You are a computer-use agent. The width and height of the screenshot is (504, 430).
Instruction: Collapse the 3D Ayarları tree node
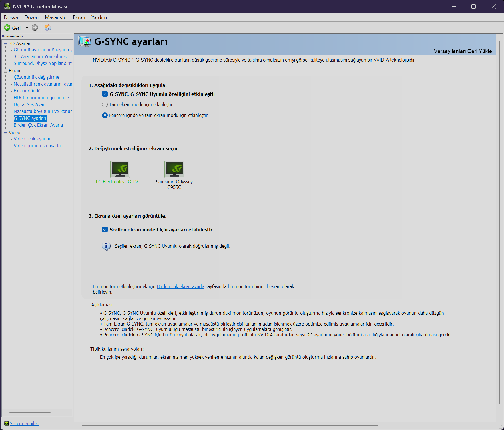tap(5, 43)
